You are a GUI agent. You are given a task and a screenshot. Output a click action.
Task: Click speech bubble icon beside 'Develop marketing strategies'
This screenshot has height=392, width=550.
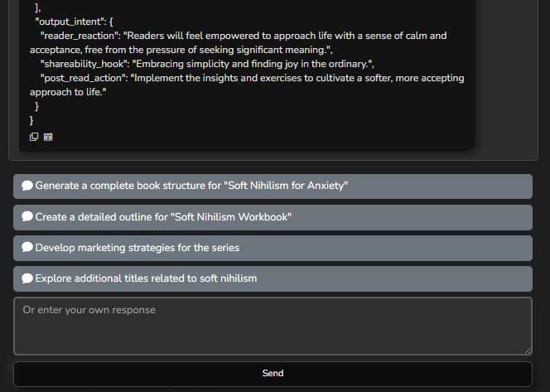click(x=27, y=247)
